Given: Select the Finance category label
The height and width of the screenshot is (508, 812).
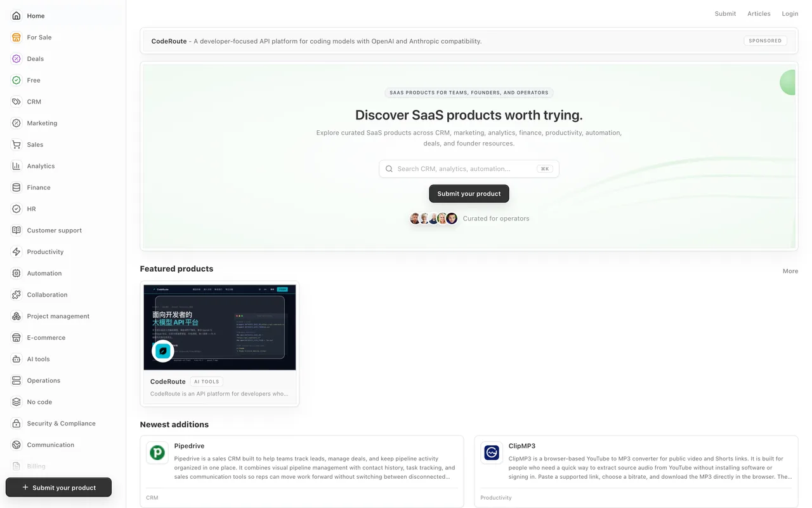Looking at the screenshot, I should [39, 187].
